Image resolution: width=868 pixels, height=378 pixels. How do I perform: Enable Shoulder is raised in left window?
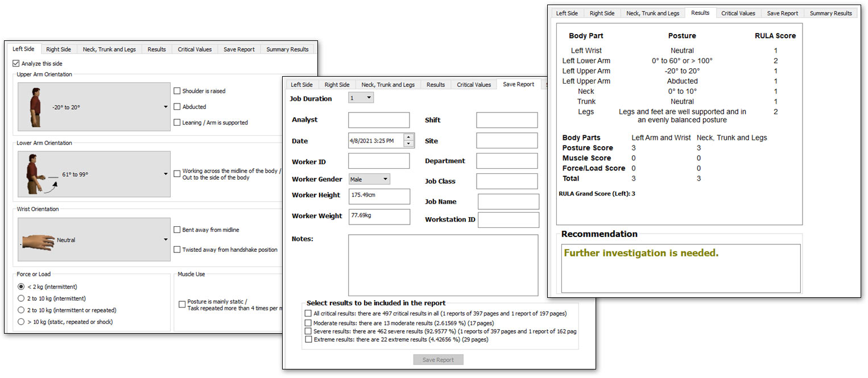[177, 91]
